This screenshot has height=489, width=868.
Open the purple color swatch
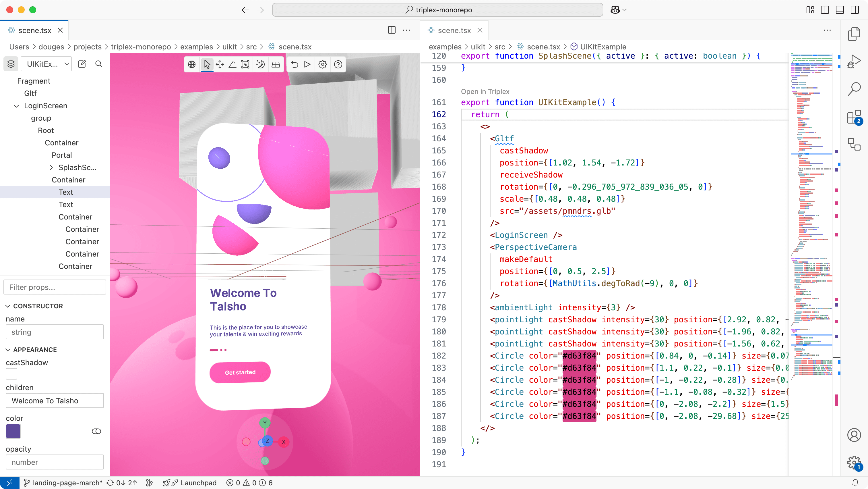pyautogui.click(x=13, y=431)
